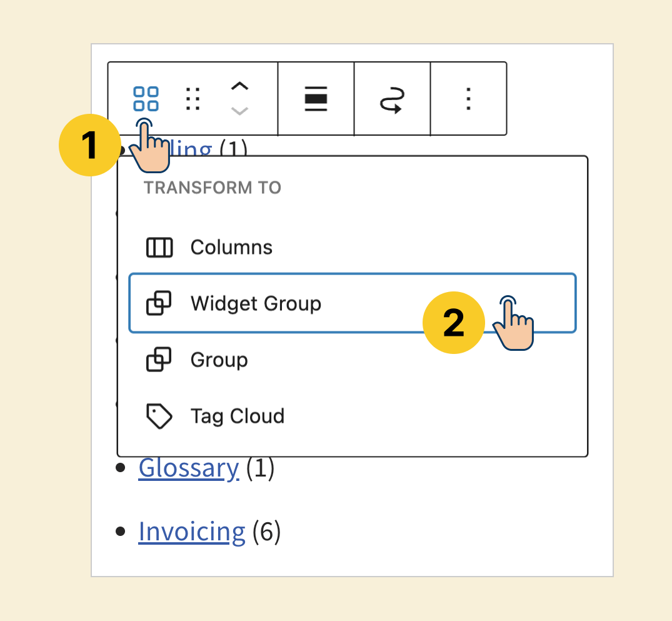The height and width of the screenshot is (621, 672).
Task: Move block up with the up chevron
Action: point(240,87)
